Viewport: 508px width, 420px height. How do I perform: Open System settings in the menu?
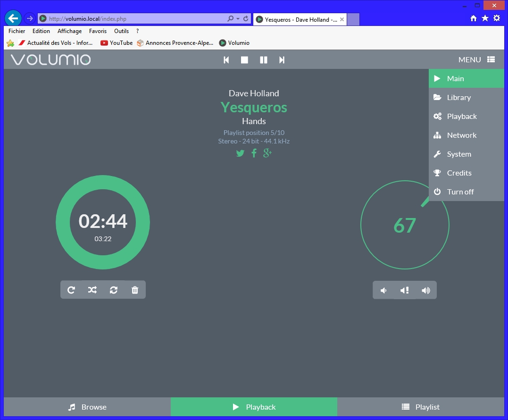pyautogui.click(x=466, y=154)
